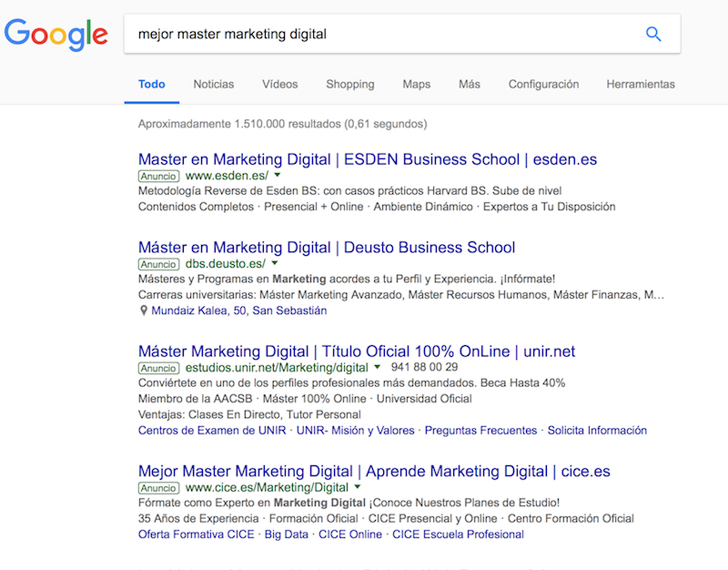Screen dimensions: 728x570
Task: Click the Google logo
Action: tap(56, 35)
